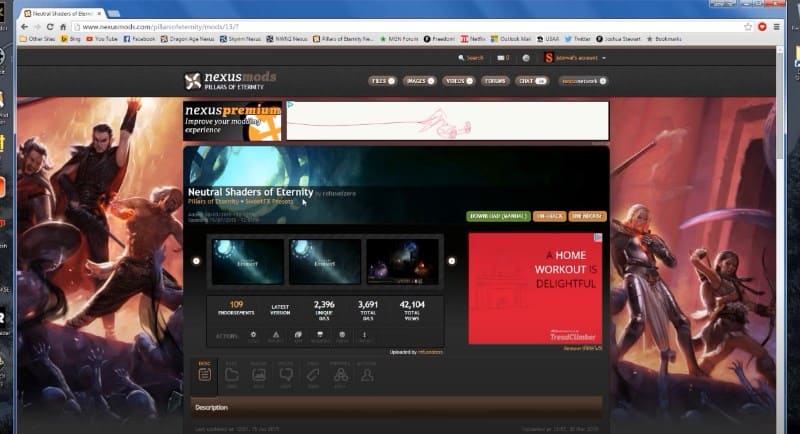The height and width of the screenshot is (434, 800).
Task: Open the Skyrim Nexus bookmark
Action: point(240,39)
